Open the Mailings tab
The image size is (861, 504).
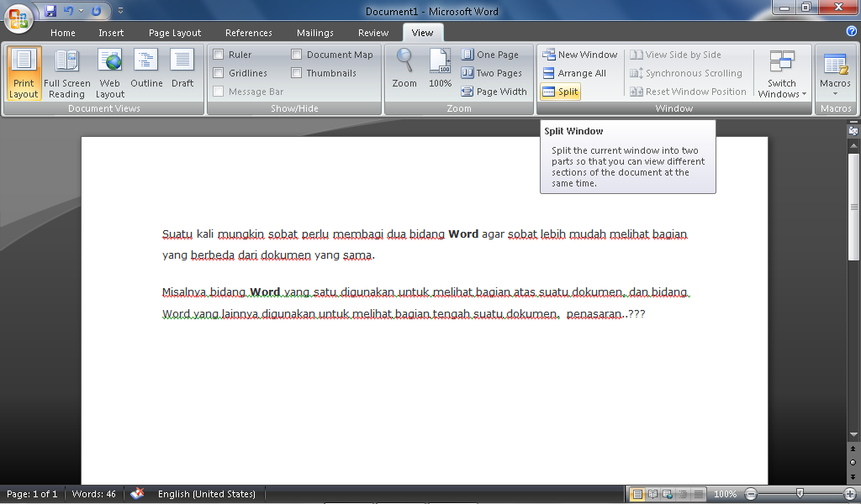click(314, 33)
